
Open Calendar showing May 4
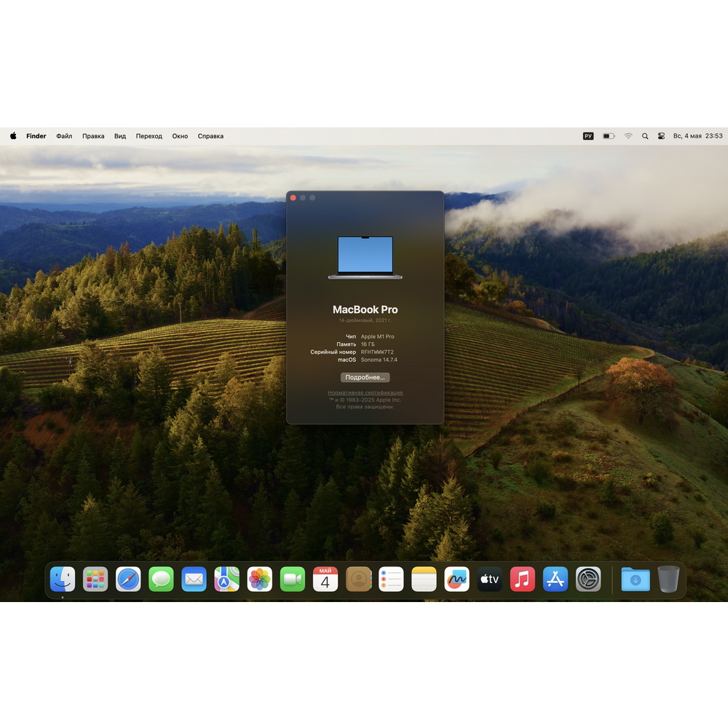325,579
